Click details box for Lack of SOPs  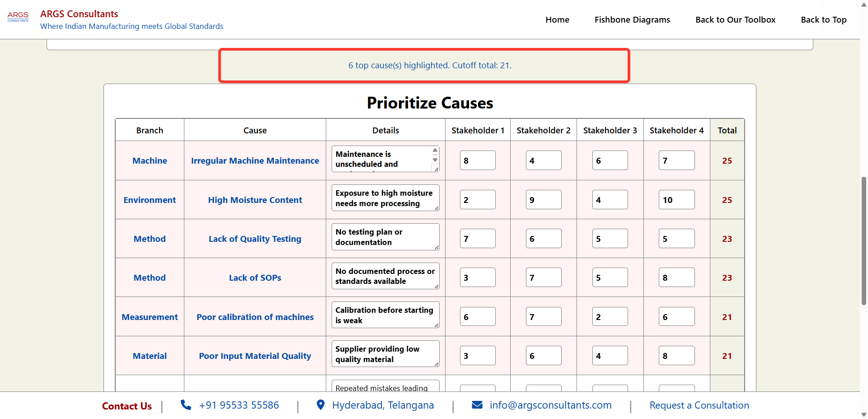pos(385,276)
